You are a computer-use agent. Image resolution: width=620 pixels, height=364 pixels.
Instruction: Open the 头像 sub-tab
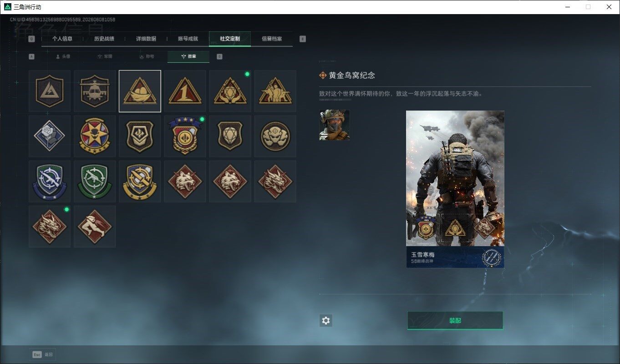pos(63,57)
